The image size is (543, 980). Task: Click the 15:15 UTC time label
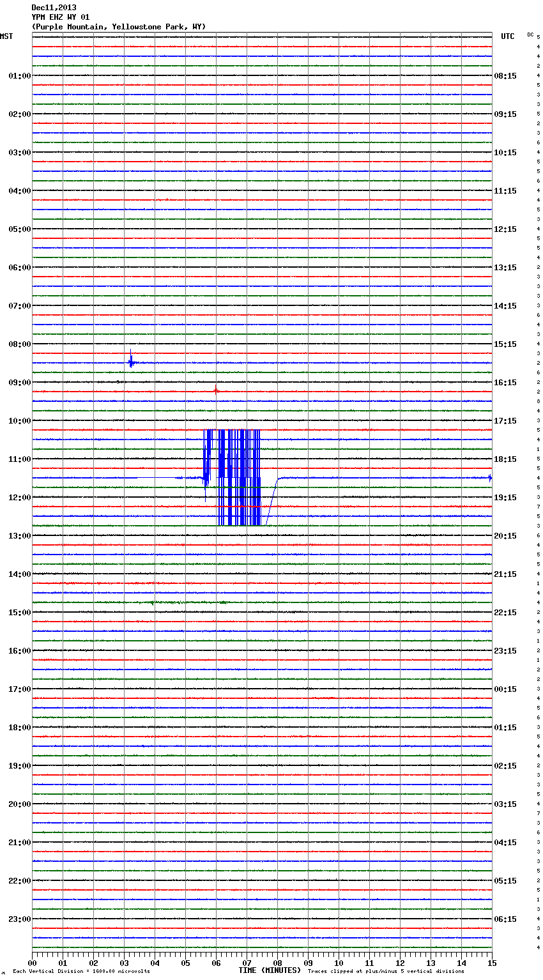[505, 344]
